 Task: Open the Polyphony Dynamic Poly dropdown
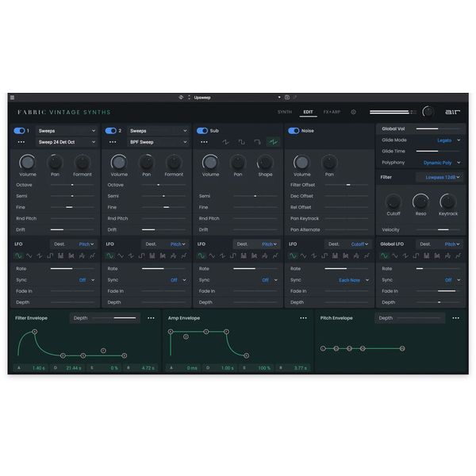tap(442, 163)
